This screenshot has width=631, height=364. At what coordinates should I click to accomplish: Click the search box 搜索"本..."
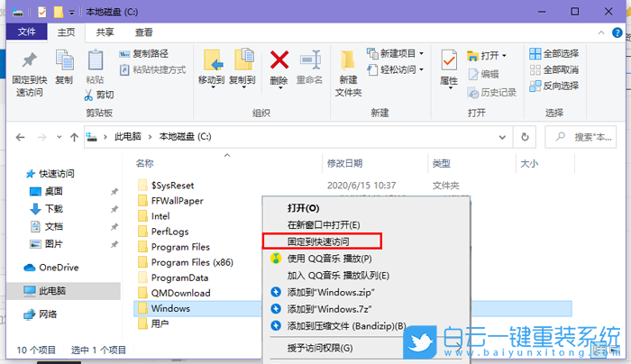581,137
